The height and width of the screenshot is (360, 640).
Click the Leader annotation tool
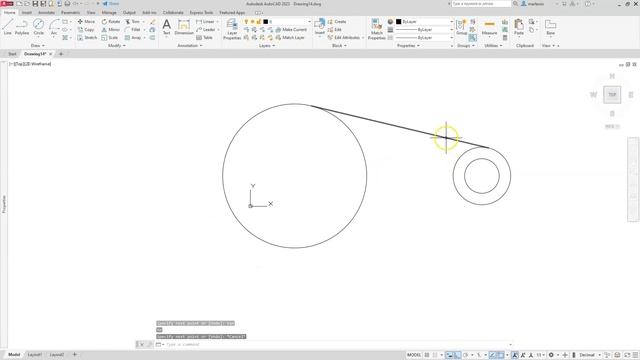206,29
